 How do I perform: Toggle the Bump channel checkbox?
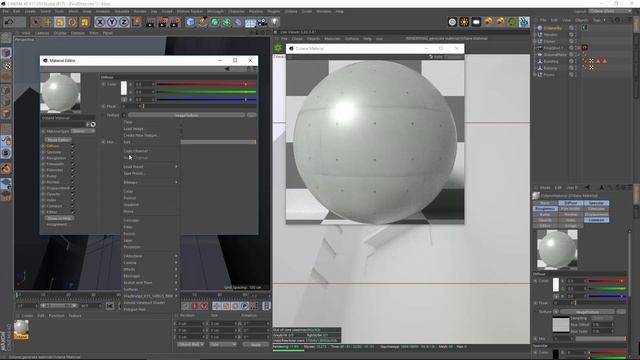pos(73,176)
